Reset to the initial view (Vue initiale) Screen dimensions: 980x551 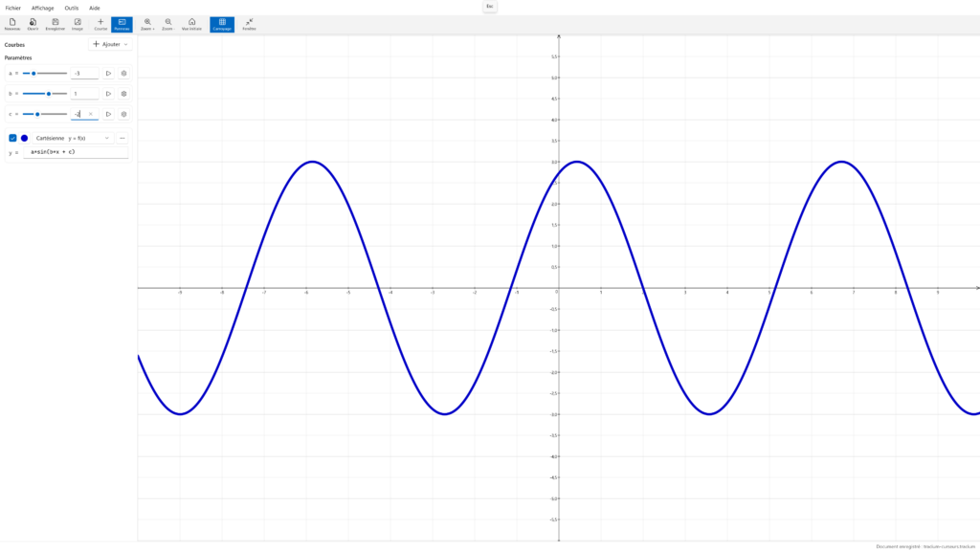[x=191, y=24]
